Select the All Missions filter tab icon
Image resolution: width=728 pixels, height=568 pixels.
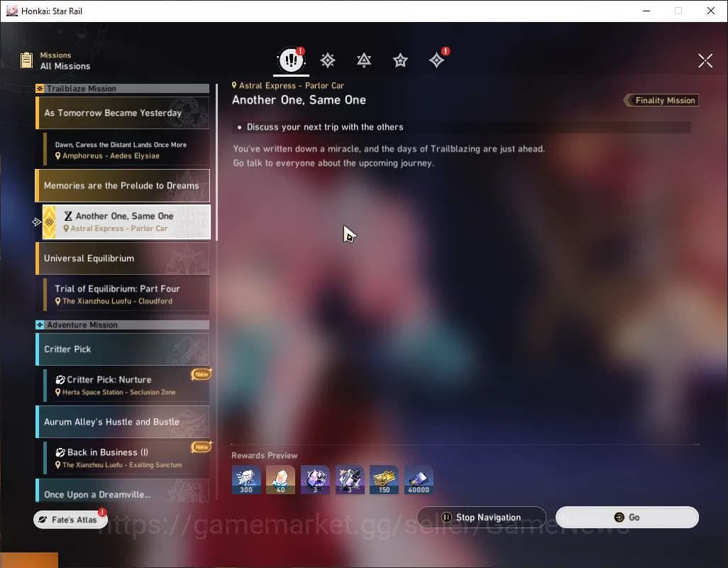click(291, 60)
